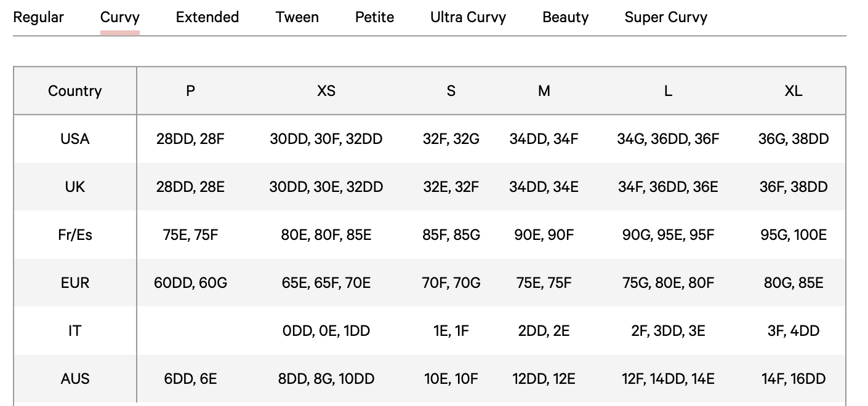Select the Fr/Es row label
Image resolution: width=868 pixels, height=406 pixels.
tap(75, 235)
